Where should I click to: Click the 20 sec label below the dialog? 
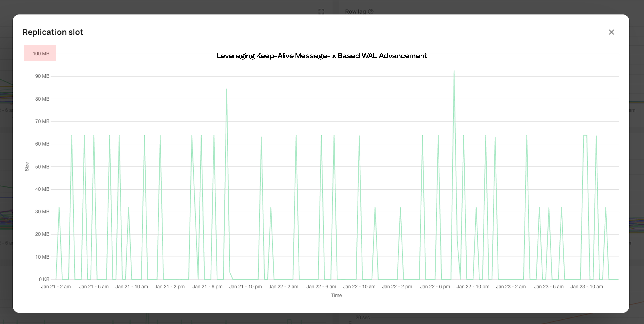coord(362,318)
